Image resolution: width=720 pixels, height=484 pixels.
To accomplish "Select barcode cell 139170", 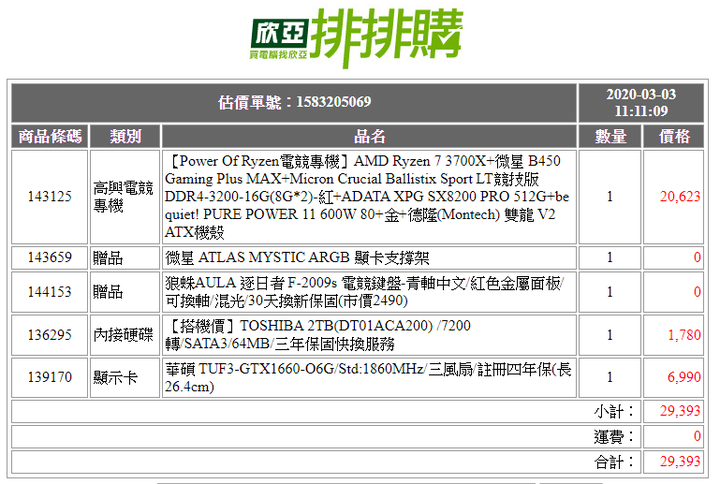I will [50, 377].
